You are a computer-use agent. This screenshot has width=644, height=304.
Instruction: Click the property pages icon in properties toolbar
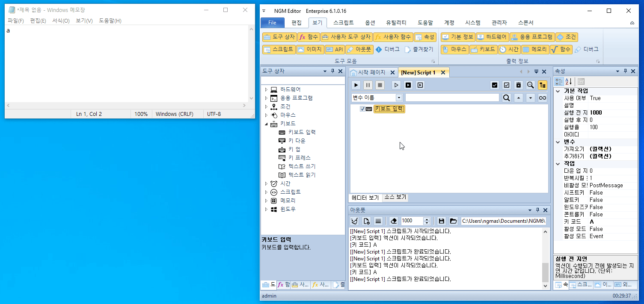[x=581, y=82]
